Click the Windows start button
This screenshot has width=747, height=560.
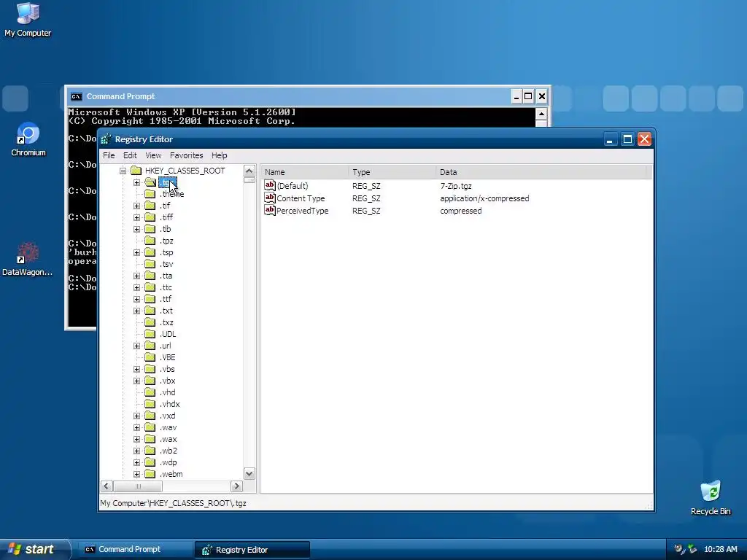[x=35, y=549]
